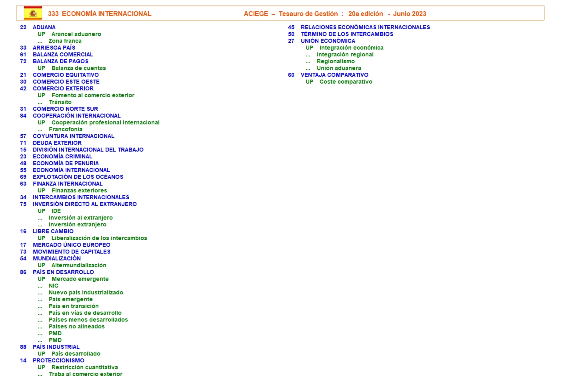Open COOPERACIÓN INTERNACIONAL term
This screenshot has height=392, width=564.
tap(76, 116)
